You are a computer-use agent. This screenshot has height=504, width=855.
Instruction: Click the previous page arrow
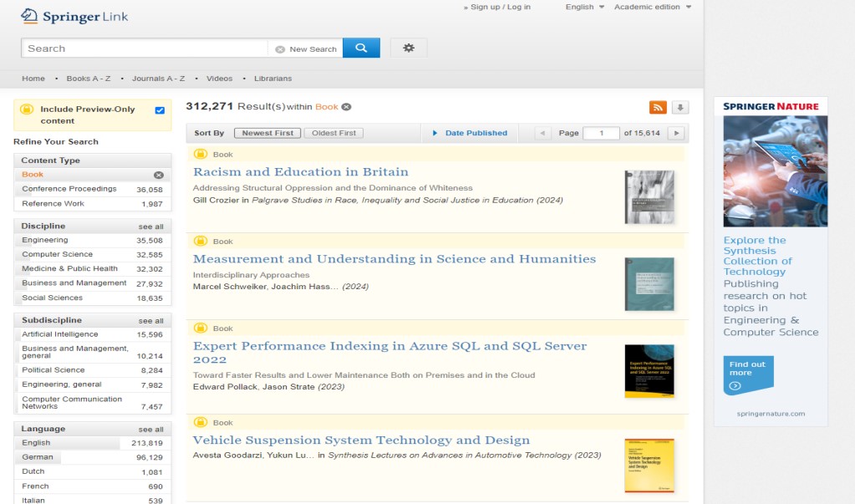[542, 133]
